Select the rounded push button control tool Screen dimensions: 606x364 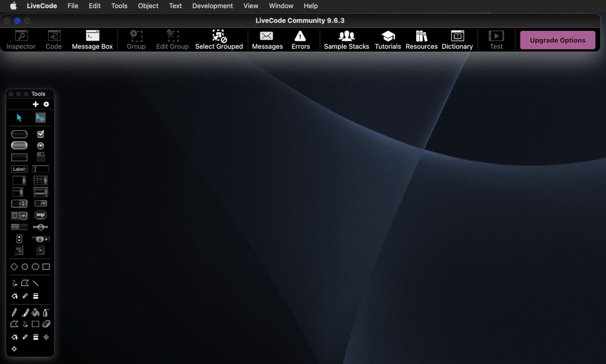point(19,134)
